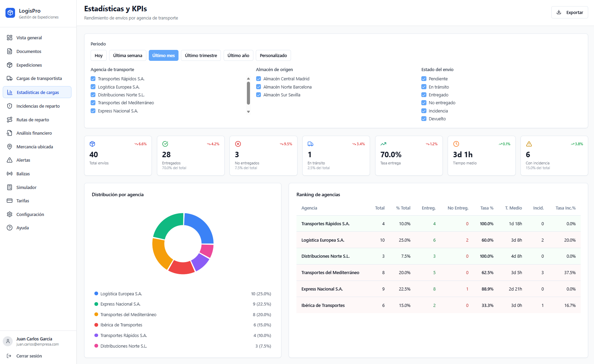This screenshot has height=364, width=594.
Task: Open Análisis financiero
Action: (x=34, y=133)
